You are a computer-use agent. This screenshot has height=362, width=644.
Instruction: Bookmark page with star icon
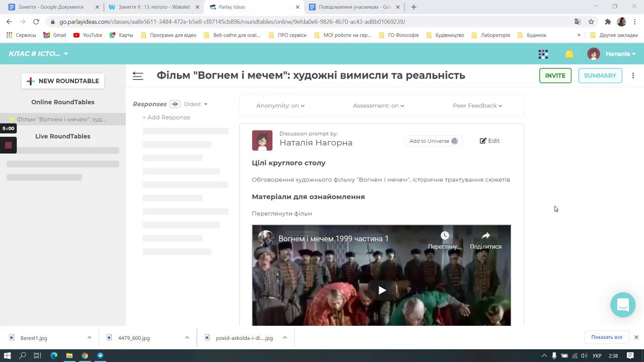[x=591, y=22]
